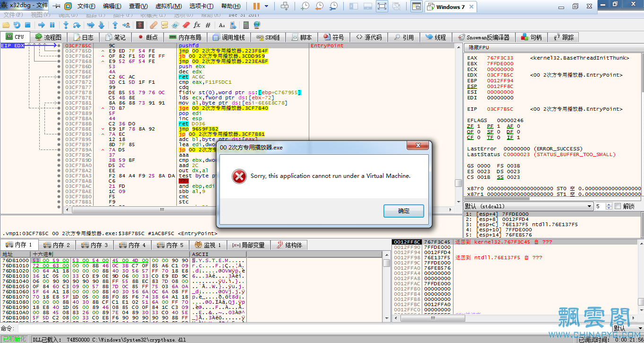Click the restart debuggee icon
Viewport: 644px width, 343px height.
coord(17,25)
